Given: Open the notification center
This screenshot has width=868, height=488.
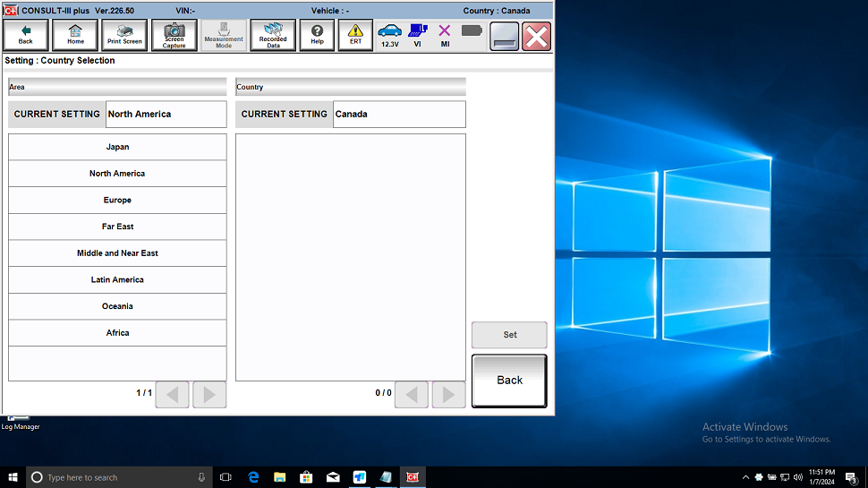Looking at the screenshot, I should [851, 477].
